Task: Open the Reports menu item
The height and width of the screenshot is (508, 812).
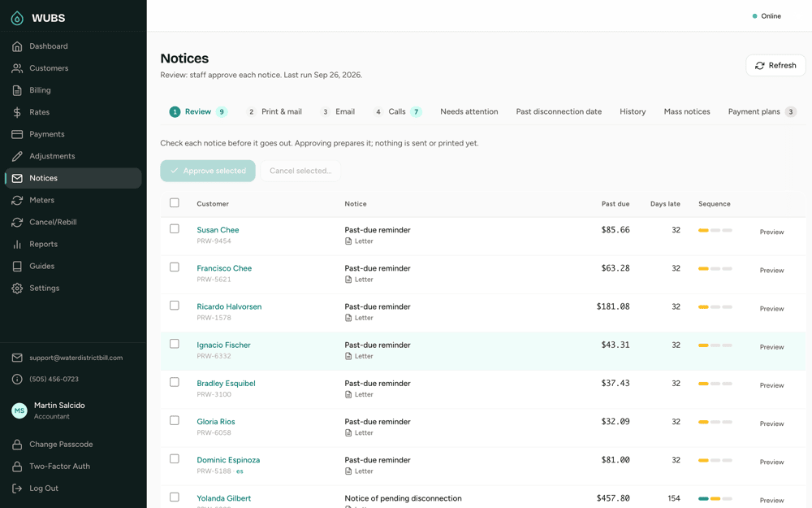Action: click(72, 244)
